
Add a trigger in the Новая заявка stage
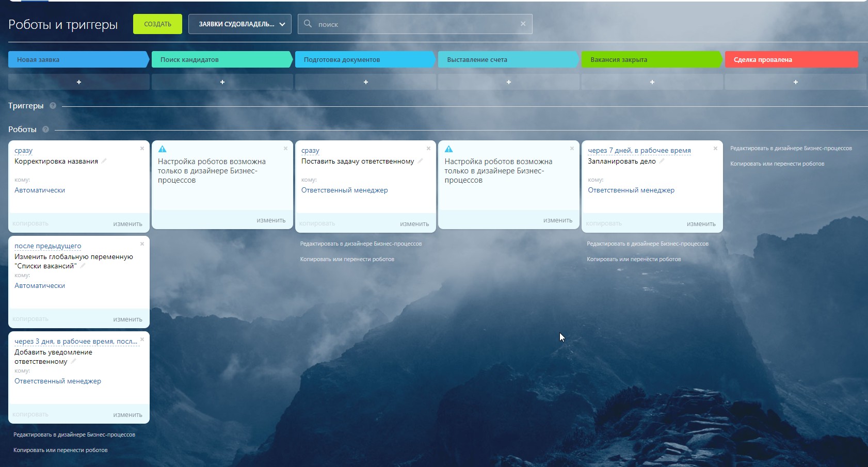click(79, 82)
